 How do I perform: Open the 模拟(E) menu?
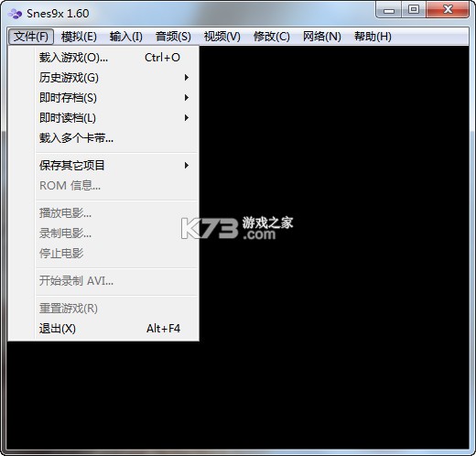(x=79, y=37)
